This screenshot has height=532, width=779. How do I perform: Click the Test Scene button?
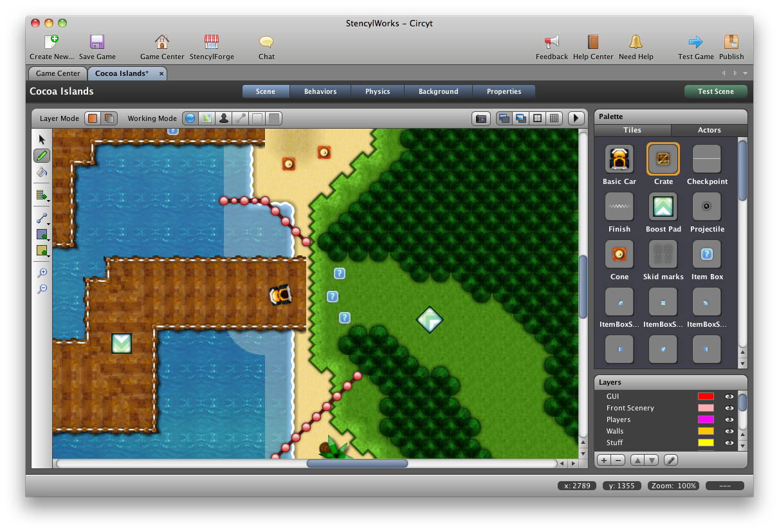click(x=715, y=91)
